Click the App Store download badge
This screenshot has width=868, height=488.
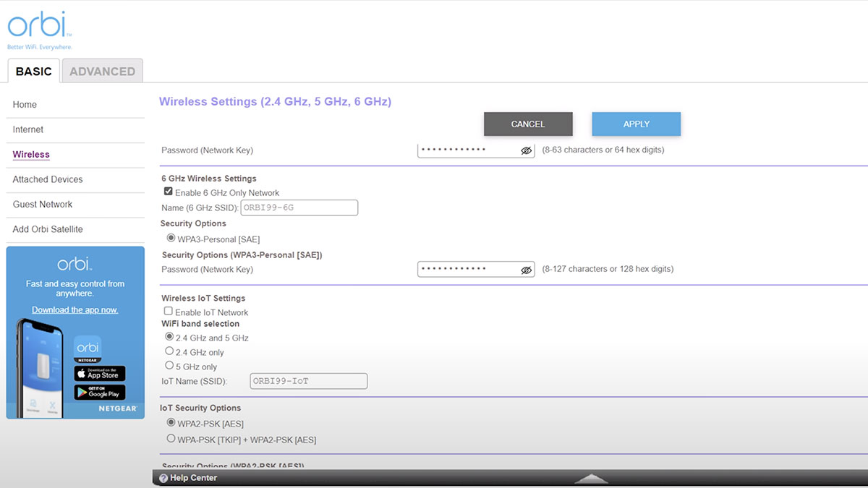pos(100,374)
